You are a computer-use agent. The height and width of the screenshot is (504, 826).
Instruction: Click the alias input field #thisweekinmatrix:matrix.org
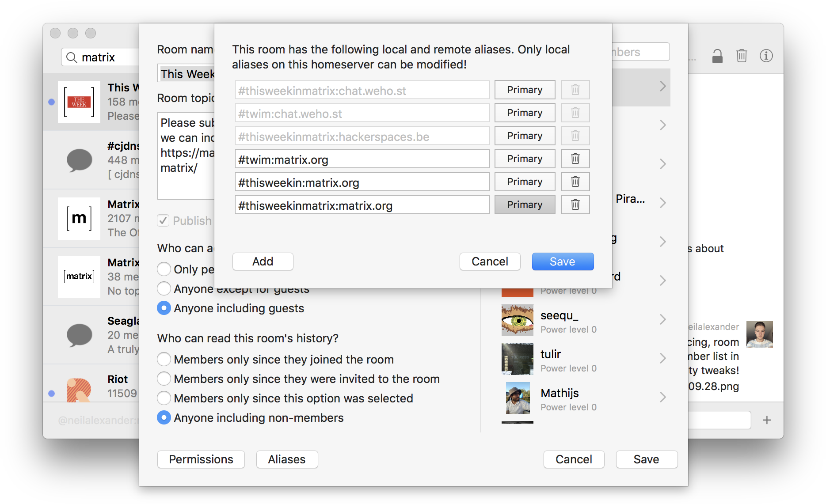pyautogui.click(x=362, y=205)
